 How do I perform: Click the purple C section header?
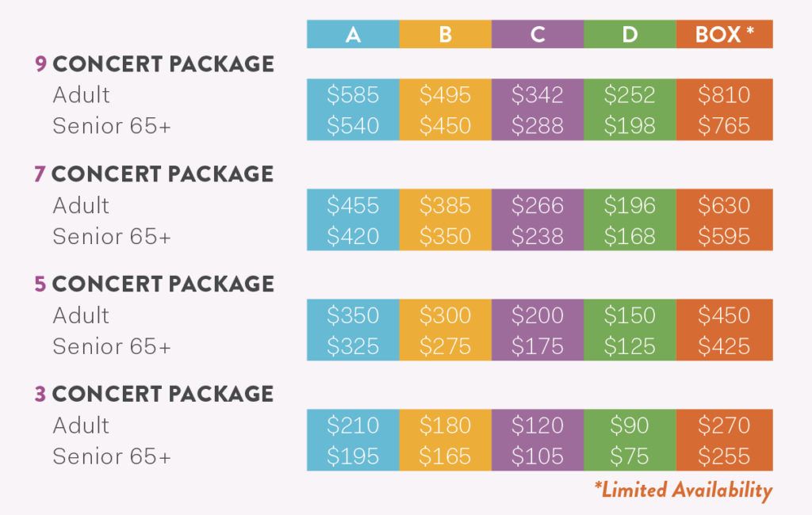pos(538,34)
